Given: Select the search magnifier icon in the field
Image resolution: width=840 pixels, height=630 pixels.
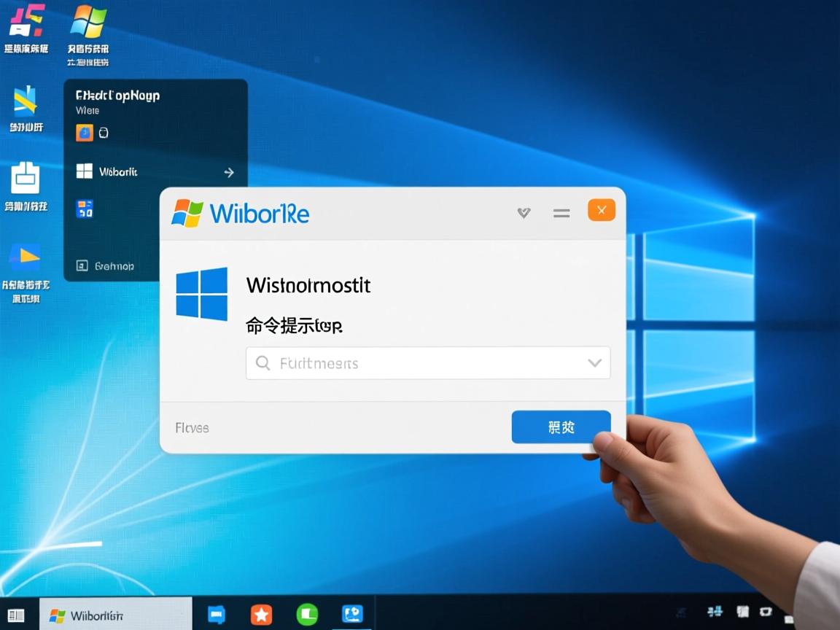Looking at the screenshot, I should point(262,362).
